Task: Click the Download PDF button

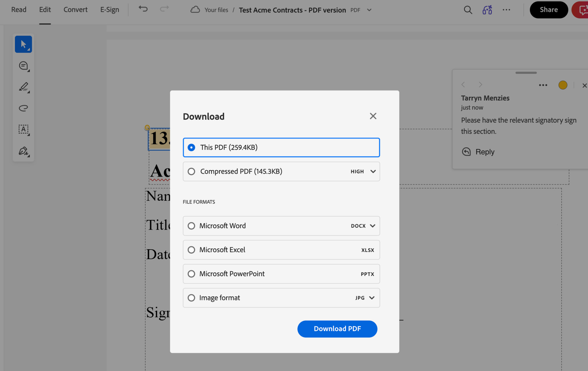Action: pyautogui.click(x=337, y=329)
